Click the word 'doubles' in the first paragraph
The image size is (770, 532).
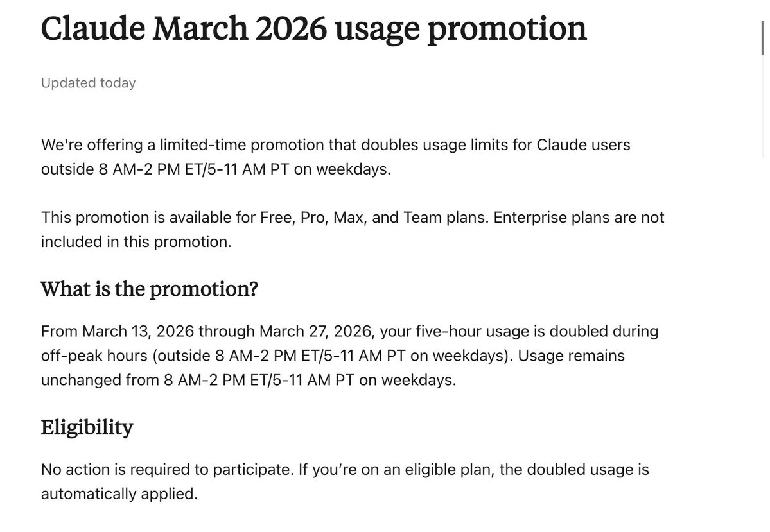point(389,145)
